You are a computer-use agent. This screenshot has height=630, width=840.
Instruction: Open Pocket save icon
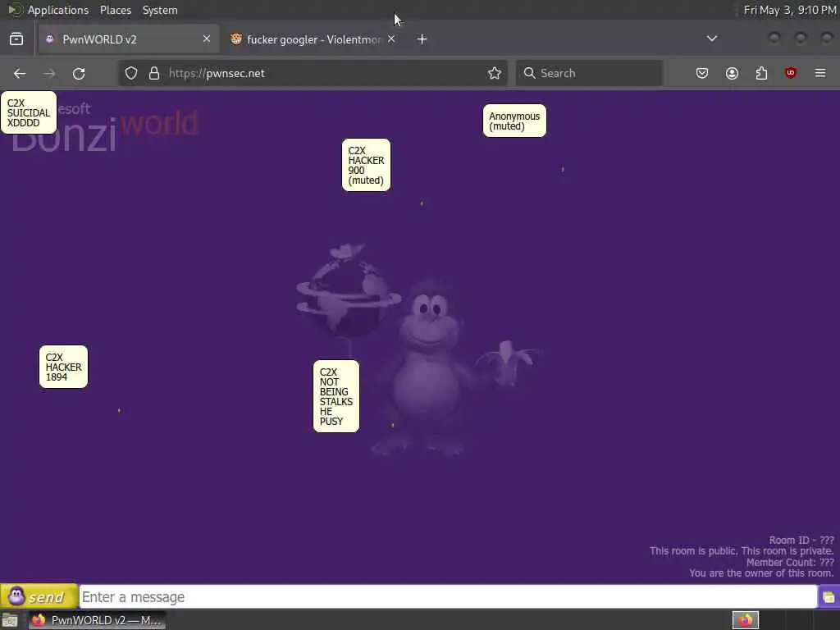click(702, 73)
